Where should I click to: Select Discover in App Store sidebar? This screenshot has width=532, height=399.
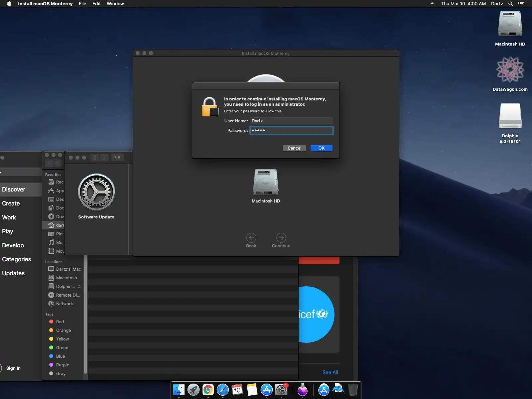(x=21, y=190)
